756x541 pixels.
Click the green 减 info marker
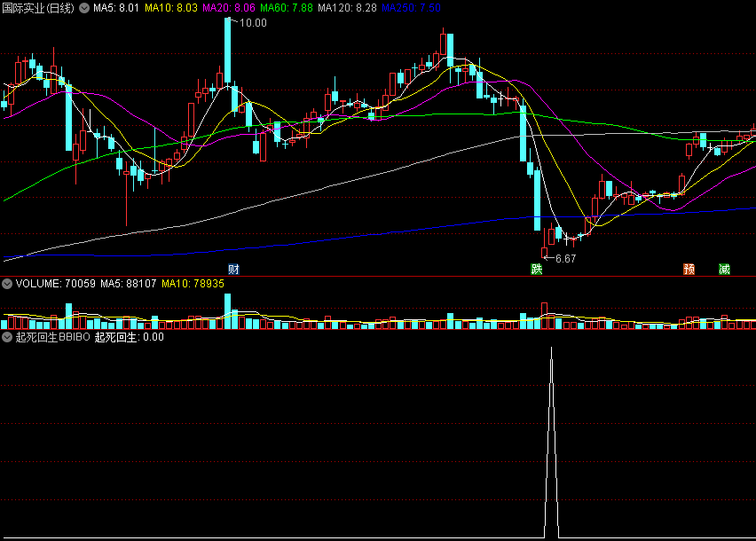tap(724, 270)
